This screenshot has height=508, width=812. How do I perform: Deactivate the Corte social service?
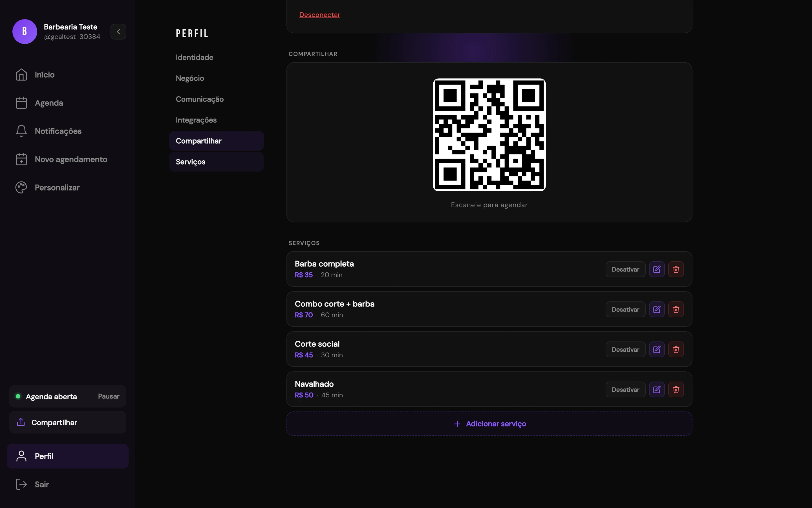(x=625, y=349)
